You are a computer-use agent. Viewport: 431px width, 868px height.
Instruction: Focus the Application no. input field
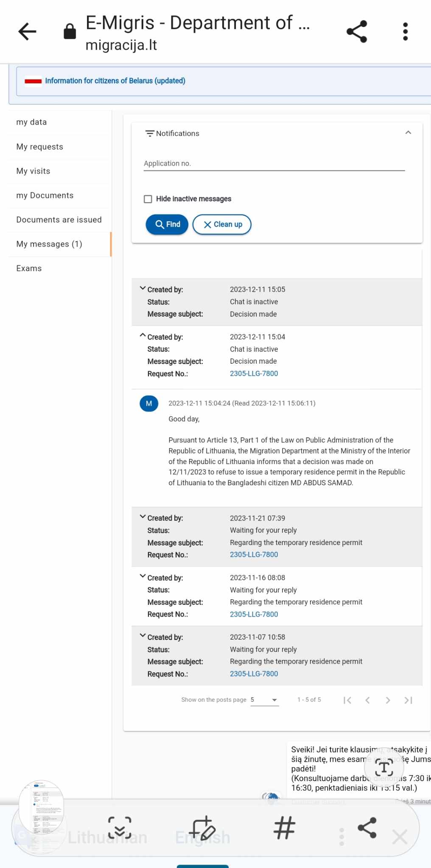pyautogui.click(x=274, y=163)
